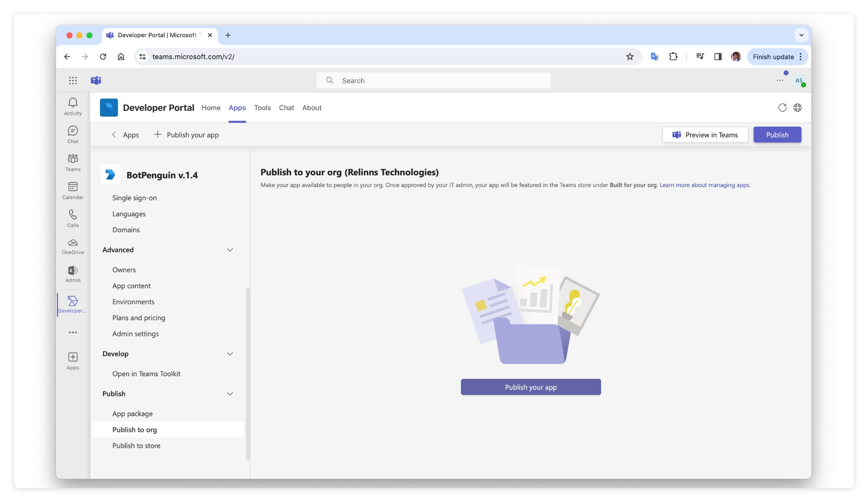Open OneDrive from the sidebar
The width and height of the screenshot is (868, 502).
[x=73, y=246]
